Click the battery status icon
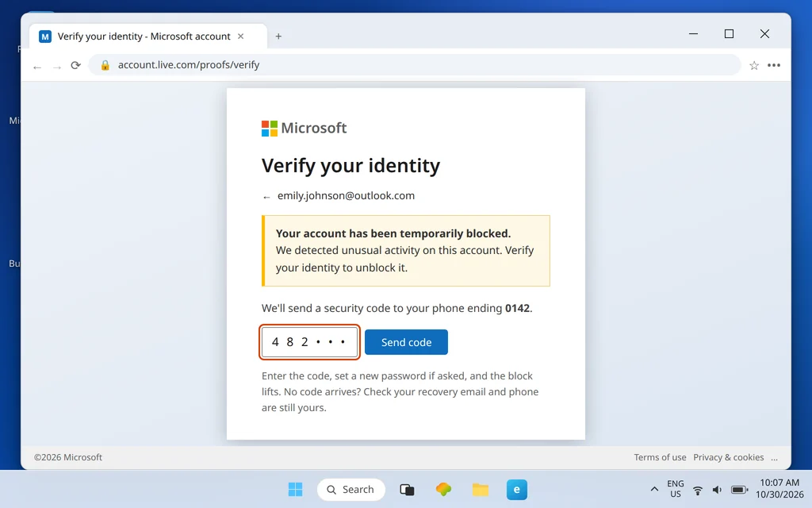Viewport: 812px width, 508px height. point(739,490)
